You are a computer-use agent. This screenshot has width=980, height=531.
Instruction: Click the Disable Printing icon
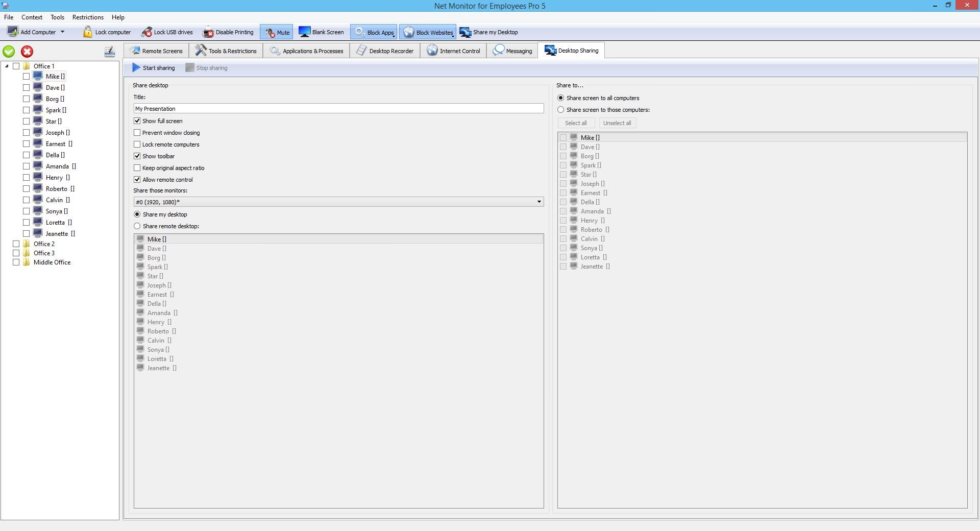point(208,32)
